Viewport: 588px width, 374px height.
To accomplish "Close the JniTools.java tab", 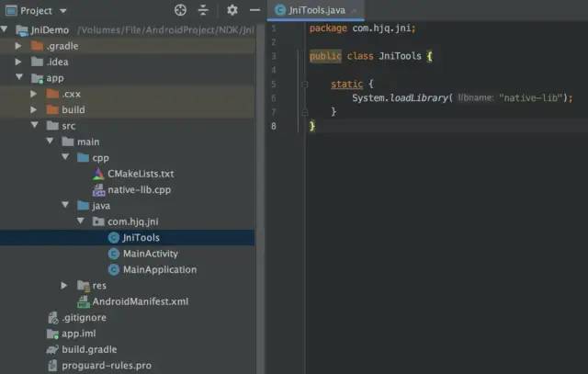I will tap(354, 11).
